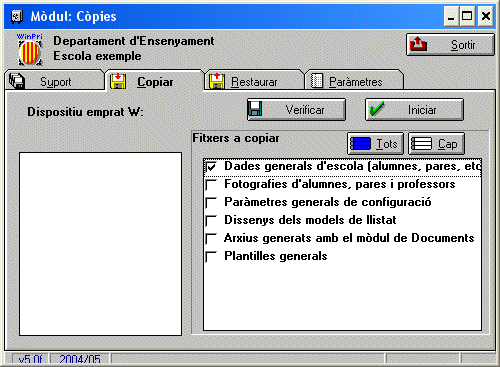Image resolution: width=500 pixels, height=367 pixels.
Task: Click the Verificar button
Action: 296,109
